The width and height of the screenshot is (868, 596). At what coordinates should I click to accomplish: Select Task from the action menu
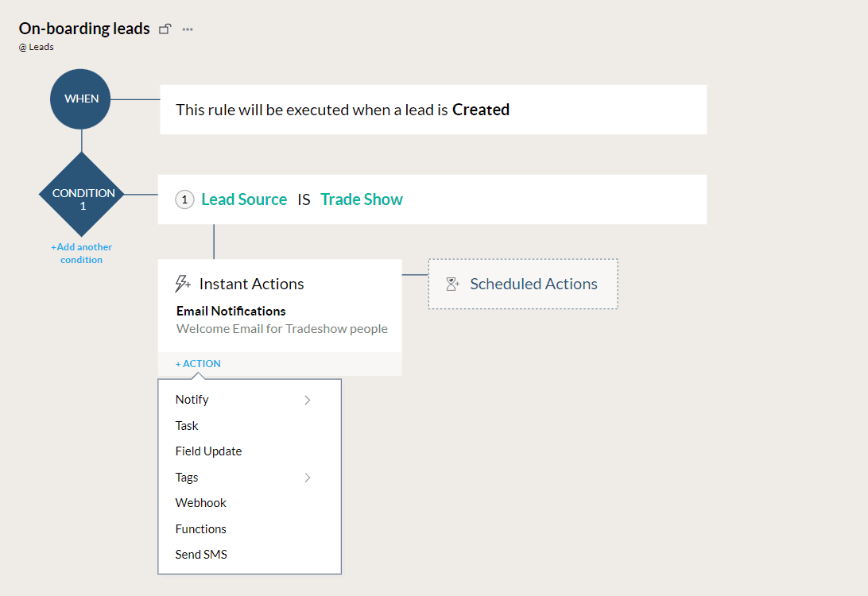click(x=186, y=425)
